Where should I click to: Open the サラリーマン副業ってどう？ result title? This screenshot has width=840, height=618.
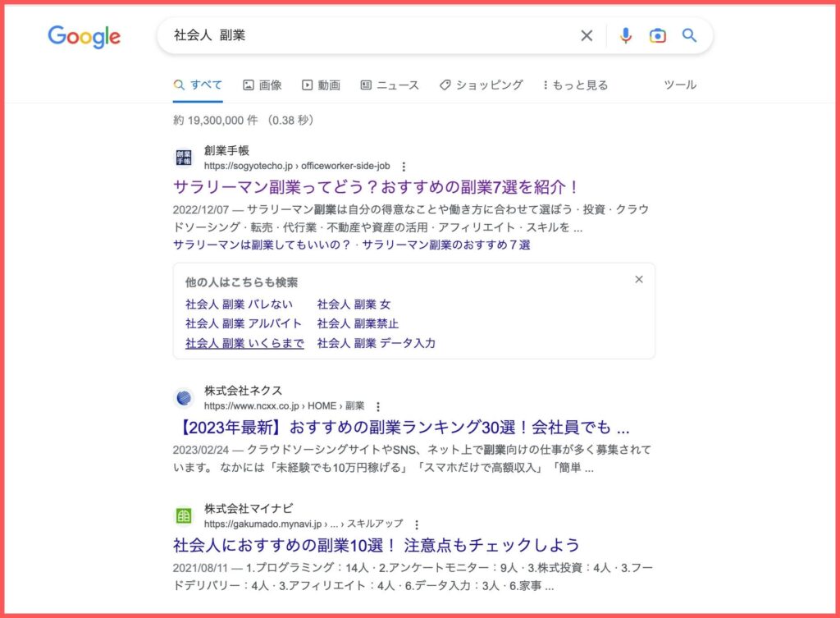(x=376, y=187)
